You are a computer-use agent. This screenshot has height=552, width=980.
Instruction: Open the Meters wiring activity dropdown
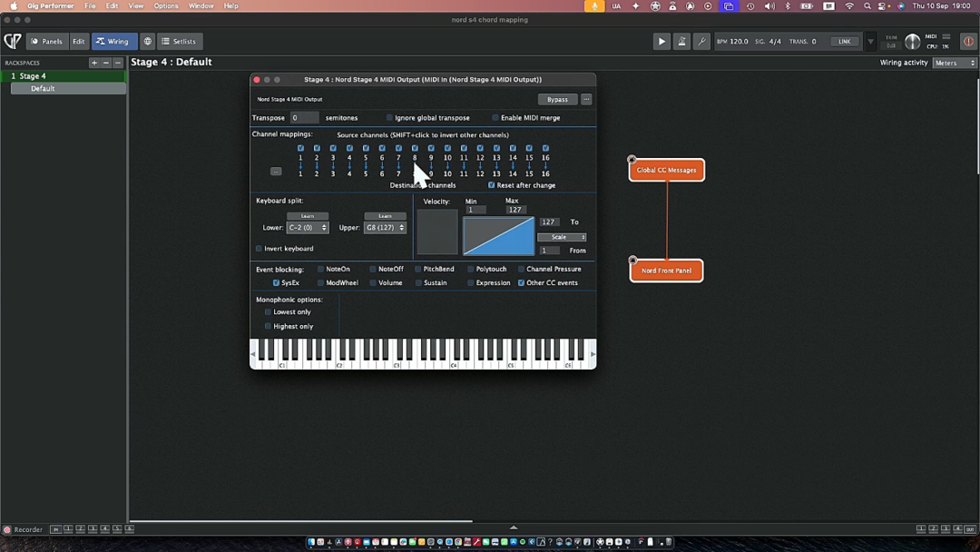coord(955,63)
